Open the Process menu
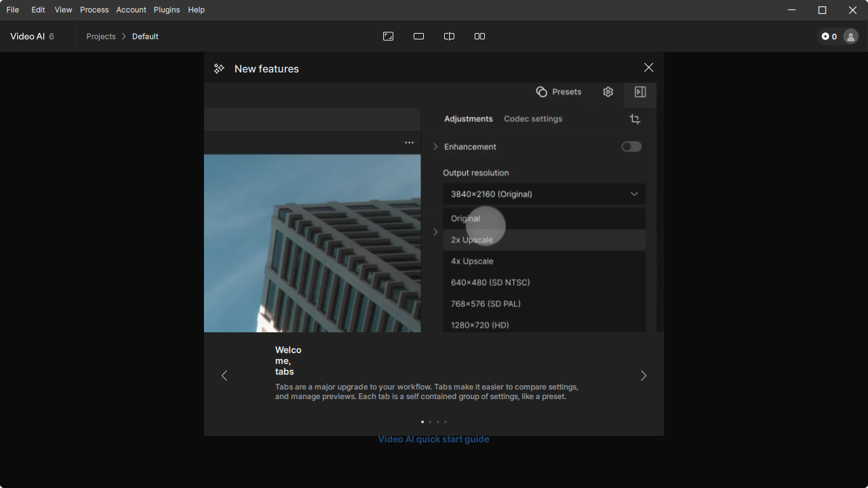The height and width of the screenshot is (488, 868). [94, 10]
